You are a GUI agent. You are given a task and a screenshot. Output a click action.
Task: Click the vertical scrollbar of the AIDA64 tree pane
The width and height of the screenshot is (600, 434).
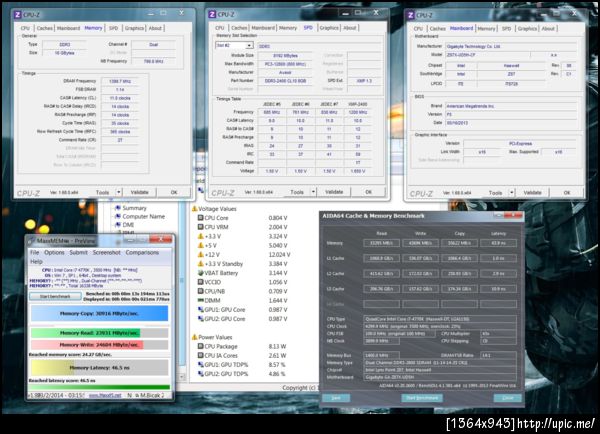(x=182, y=291)
